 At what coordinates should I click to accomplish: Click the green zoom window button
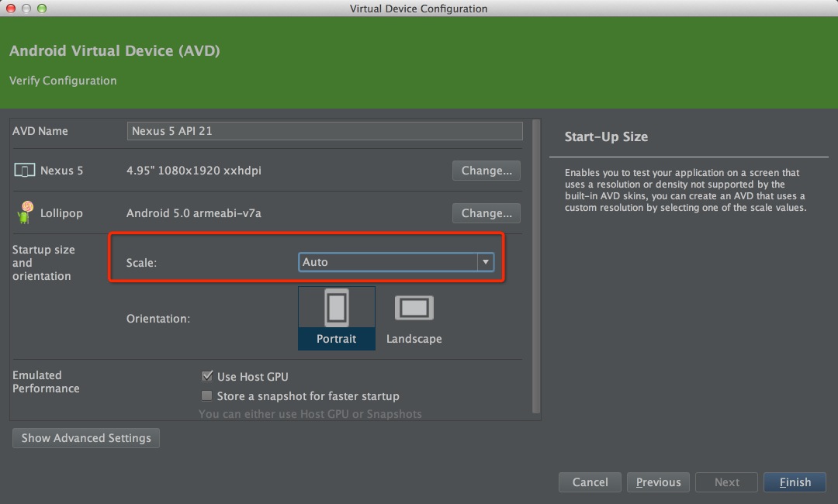click(x=42, y=9)
